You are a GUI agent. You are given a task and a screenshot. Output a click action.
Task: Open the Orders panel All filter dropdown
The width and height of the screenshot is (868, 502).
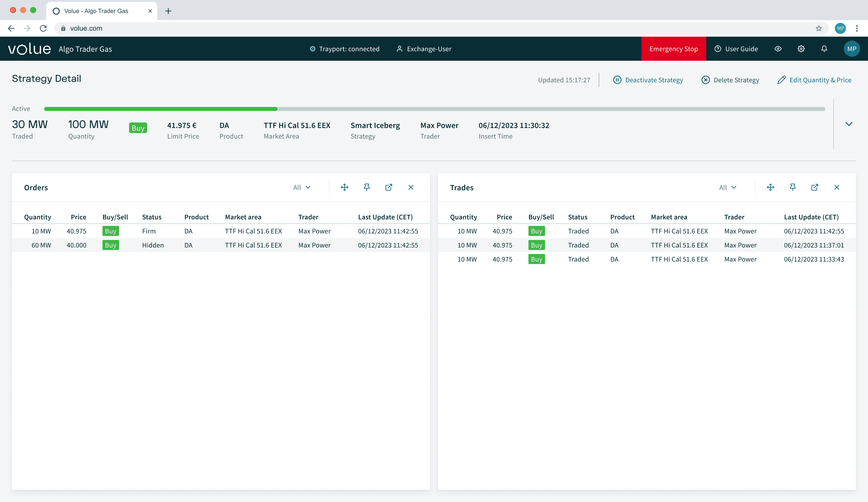(x=302, y=187)
